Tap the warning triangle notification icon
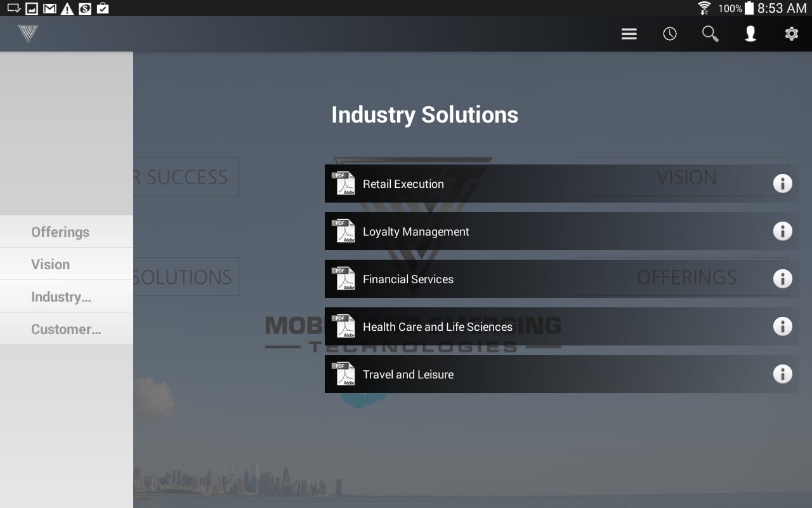The height and width of the screenshot is (508, 812). pos(67,8)
